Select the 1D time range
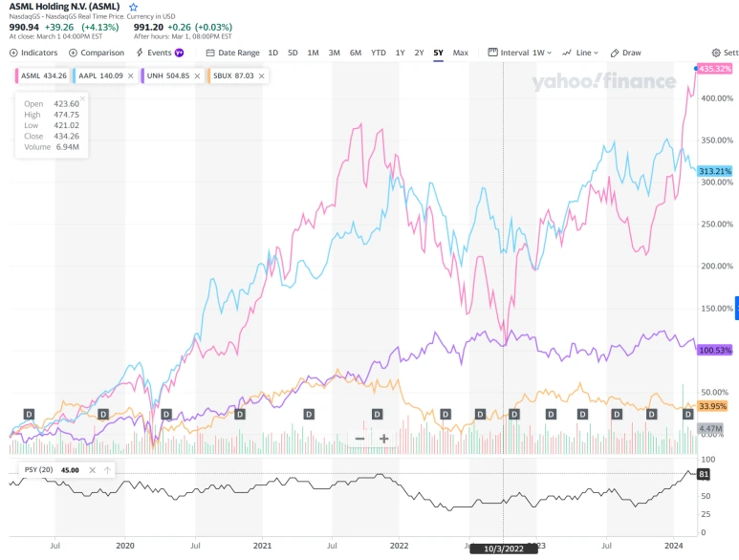739x560 pixels. [272, 53]
